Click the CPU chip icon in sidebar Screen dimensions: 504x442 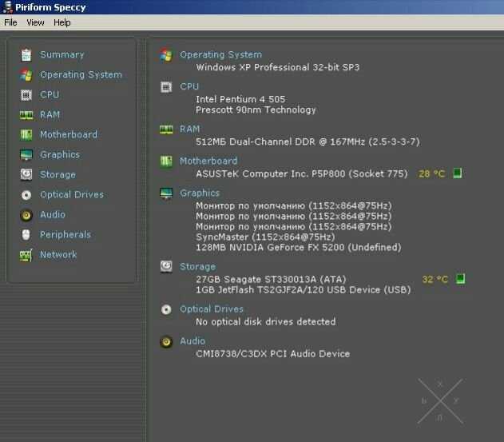26,95
